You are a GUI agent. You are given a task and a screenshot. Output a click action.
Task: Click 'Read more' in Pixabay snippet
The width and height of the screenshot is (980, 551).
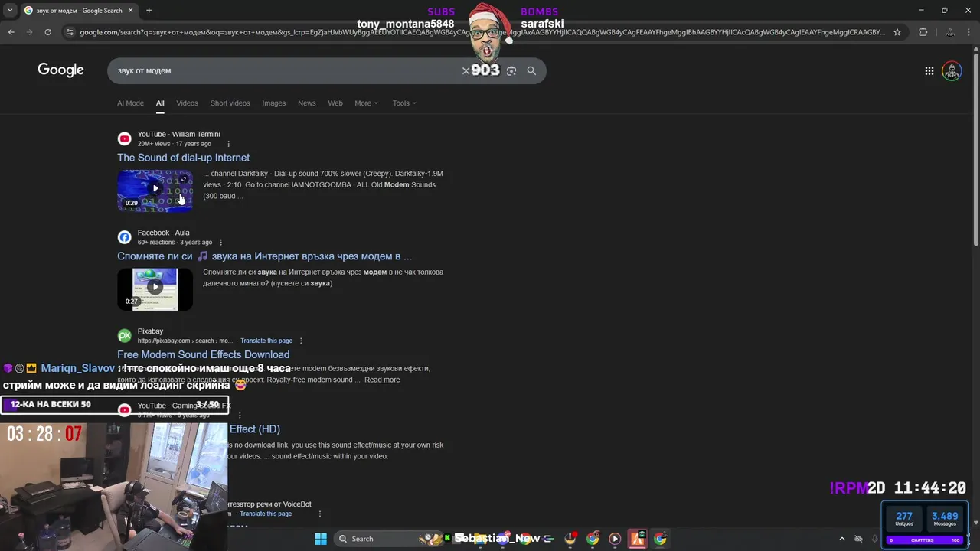(382, 380)
